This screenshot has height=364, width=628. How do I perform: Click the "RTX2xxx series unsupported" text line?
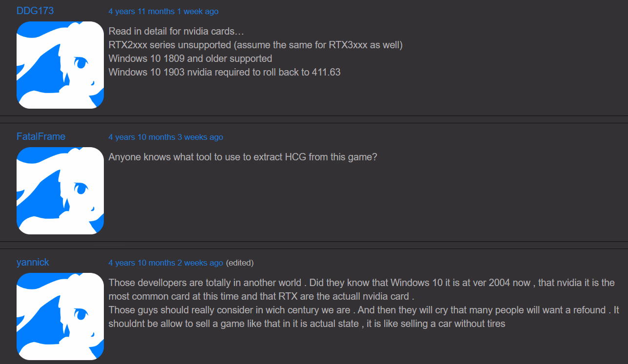click(x=255, y=45)
